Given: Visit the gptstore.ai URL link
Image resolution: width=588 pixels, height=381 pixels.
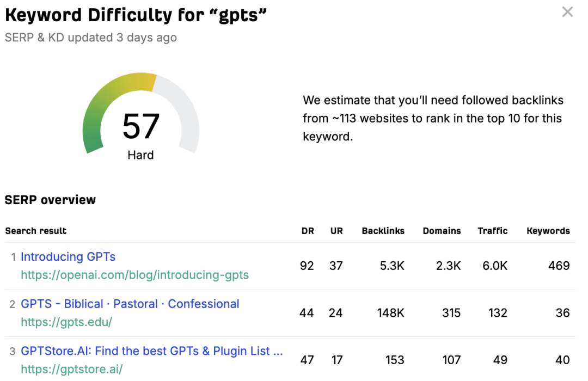Looking at the screenshot, I should point(72,369).
